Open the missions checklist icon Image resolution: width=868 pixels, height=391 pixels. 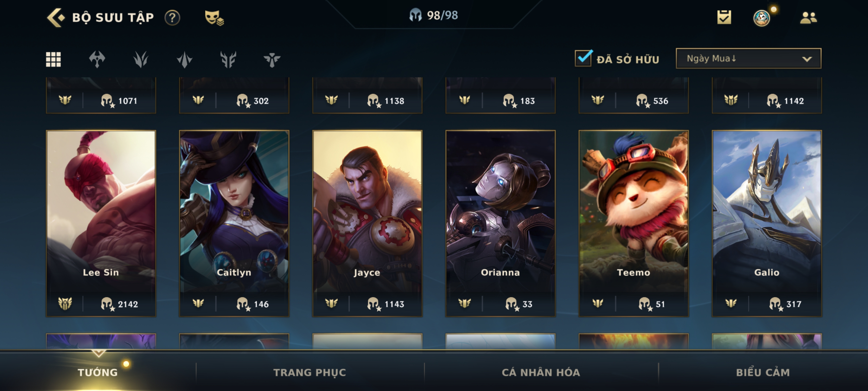(724, 17)
